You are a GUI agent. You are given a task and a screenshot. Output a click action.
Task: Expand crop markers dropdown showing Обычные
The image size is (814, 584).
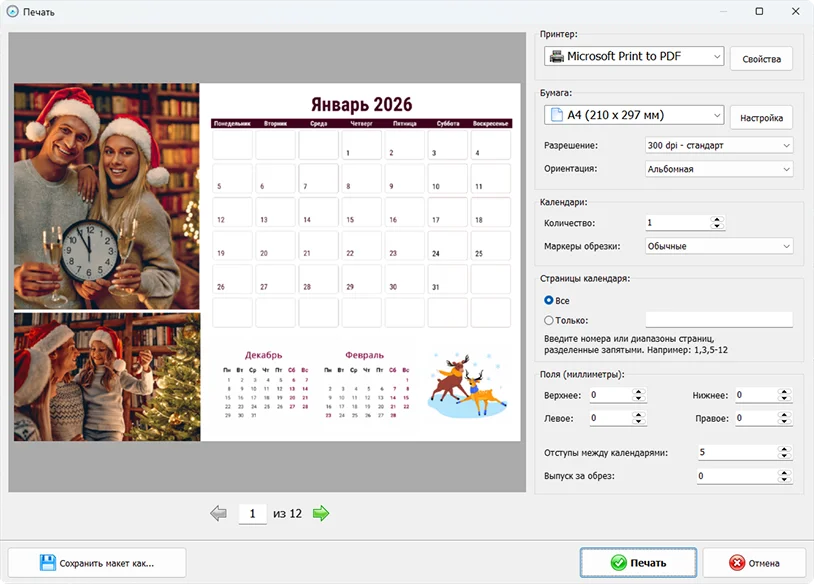719,246
